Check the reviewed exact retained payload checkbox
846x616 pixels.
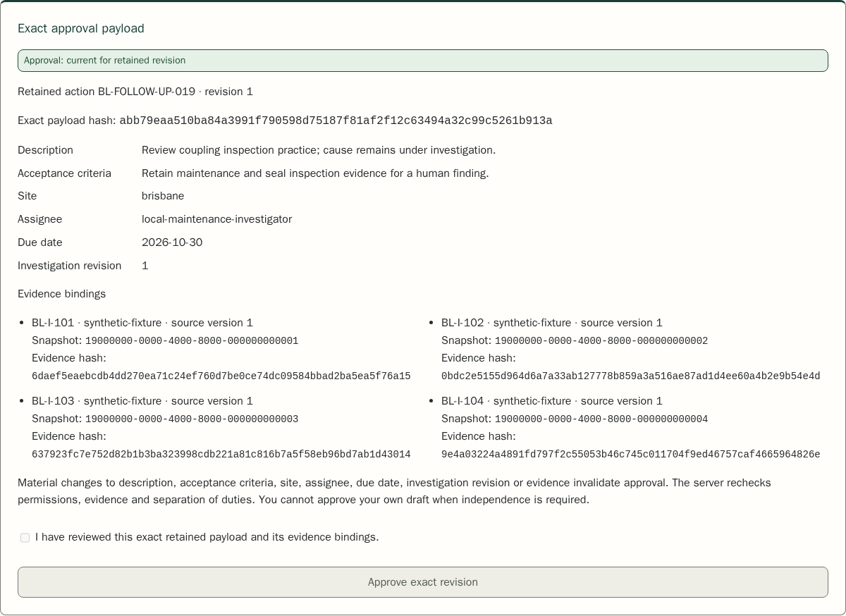(x=25, y=538)
